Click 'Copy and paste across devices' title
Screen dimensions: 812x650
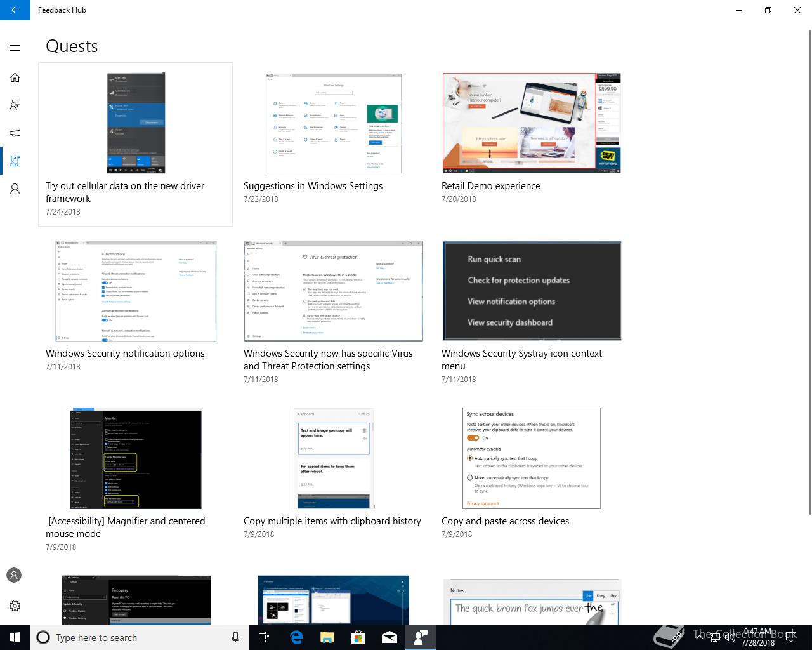[505, 521]
